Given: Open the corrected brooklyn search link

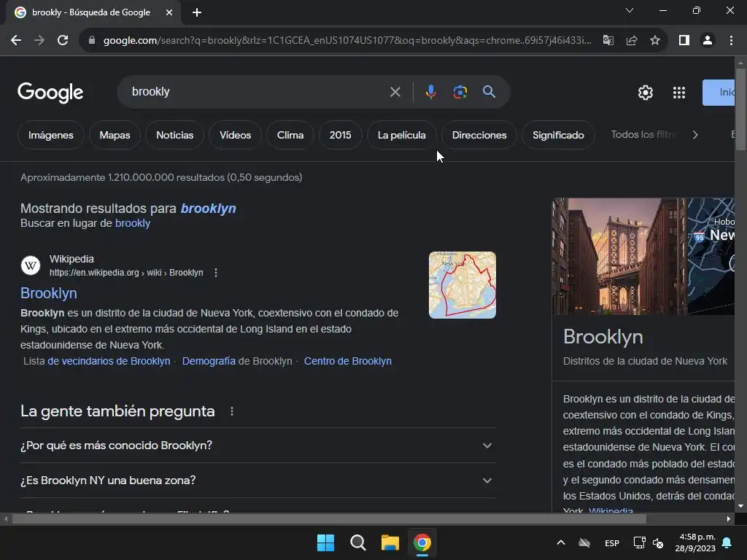Looking at the screenshot, I should [208, 209].
